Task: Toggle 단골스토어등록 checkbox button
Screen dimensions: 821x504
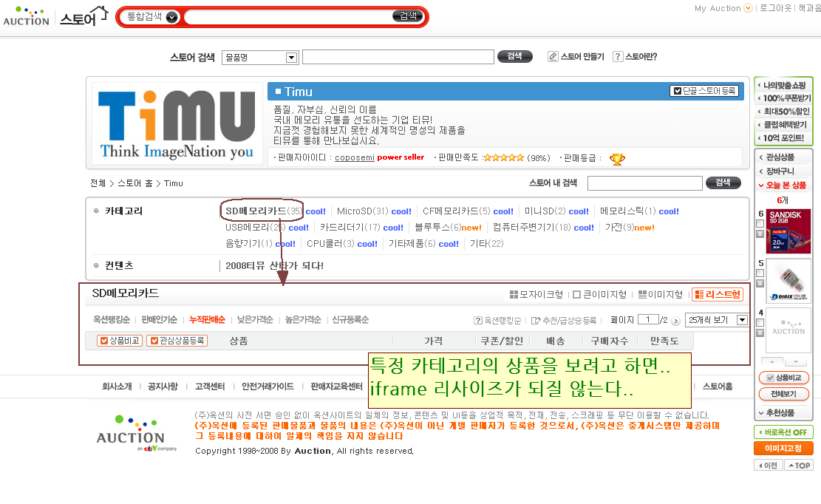Action: point(706,91)
